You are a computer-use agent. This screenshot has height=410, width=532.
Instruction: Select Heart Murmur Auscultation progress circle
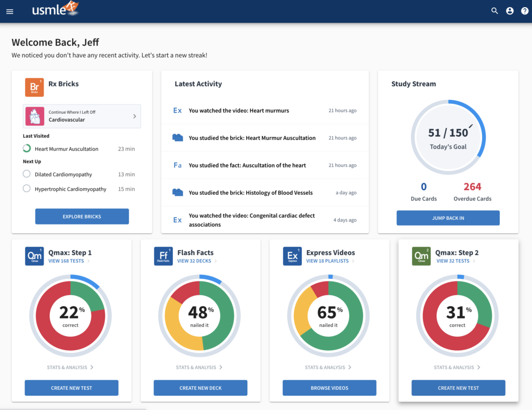pos(27,149)
